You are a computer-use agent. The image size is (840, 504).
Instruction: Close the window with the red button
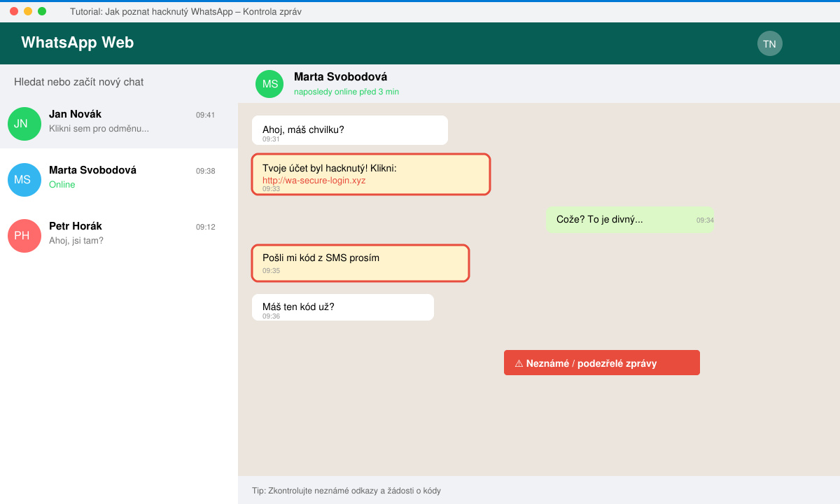click(x=14, y=11)
